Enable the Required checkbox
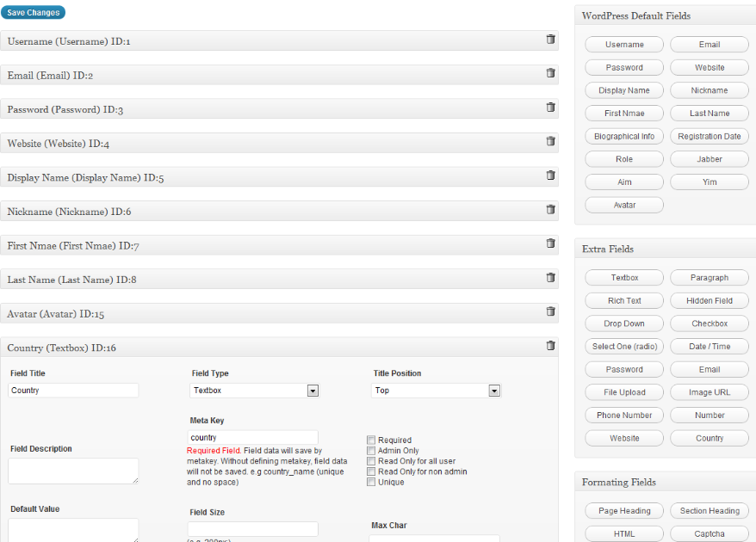The height and width of the screenshot is (542, 756). tap(371, 440)
